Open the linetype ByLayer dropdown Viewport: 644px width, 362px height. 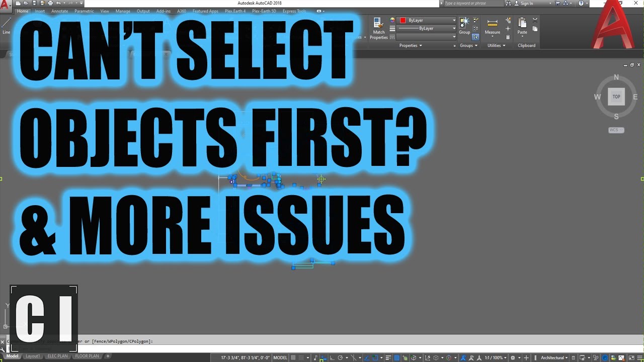click(x=427, y=29)
